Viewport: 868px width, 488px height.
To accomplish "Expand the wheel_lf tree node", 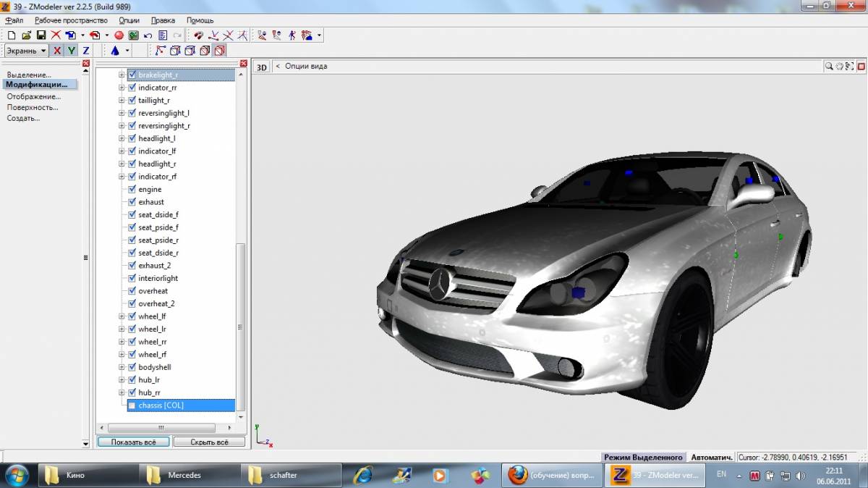I will point(122,316).
